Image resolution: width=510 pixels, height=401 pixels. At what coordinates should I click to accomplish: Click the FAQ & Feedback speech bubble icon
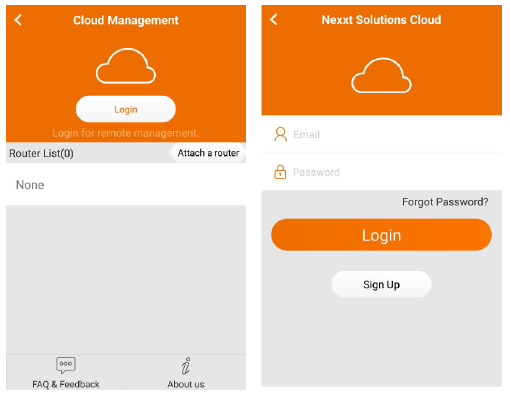point(66,365)
